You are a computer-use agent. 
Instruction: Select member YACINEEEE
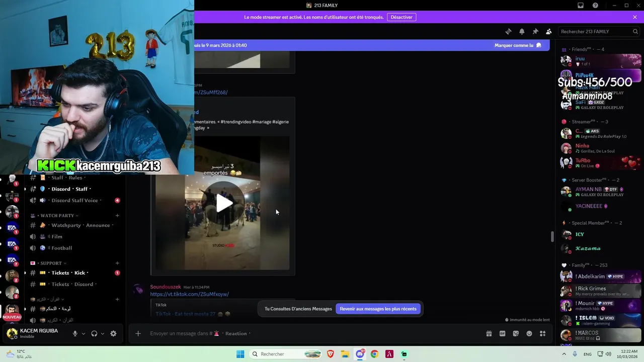(x=600, y=206)
